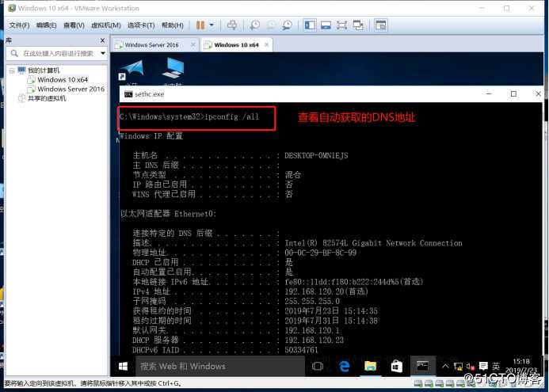Open the 选项卡(T) menu

pos(141,25)
